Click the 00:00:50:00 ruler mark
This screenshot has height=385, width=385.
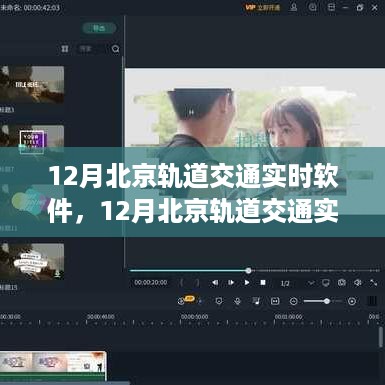[195, 316]
